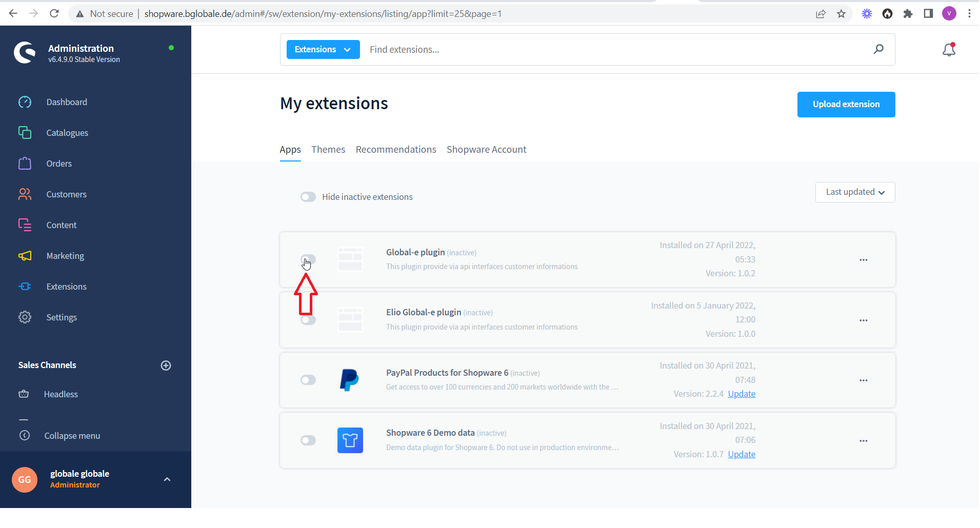980x528 pixels.
Task: Open the Global-e plugin context menu dots
Action: click(x=863, y=260)
